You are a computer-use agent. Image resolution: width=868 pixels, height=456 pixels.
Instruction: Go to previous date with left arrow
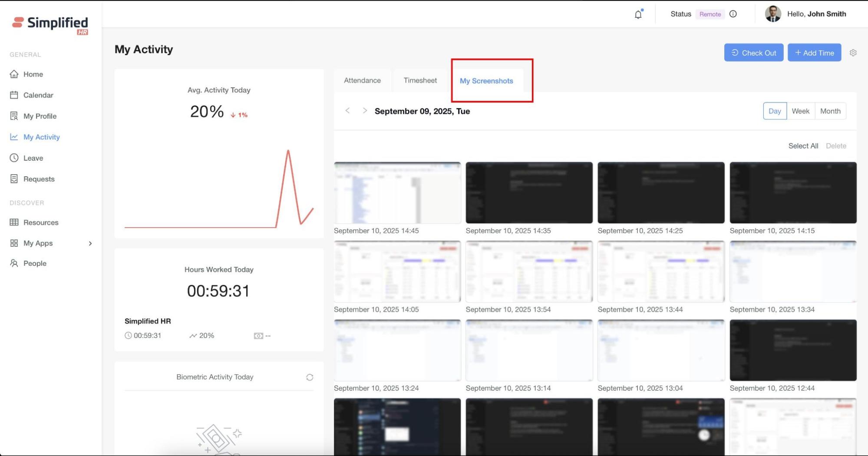tap(347, 111)
